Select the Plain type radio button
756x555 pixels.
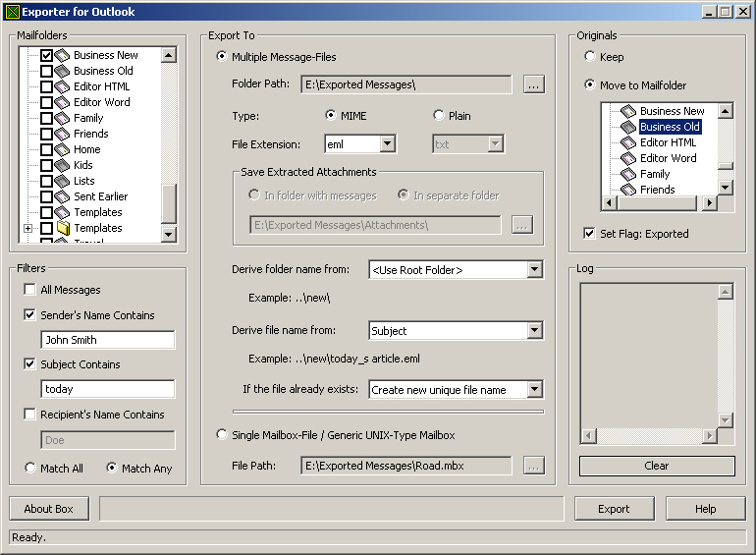(x=438, y=116)
